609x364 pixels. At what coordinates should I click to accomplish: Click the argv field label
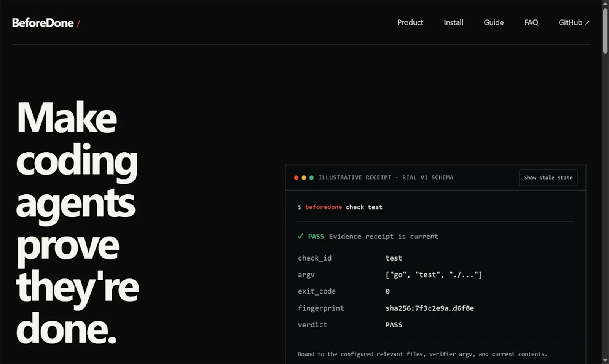pyautogui.click(x=306, y=275)
